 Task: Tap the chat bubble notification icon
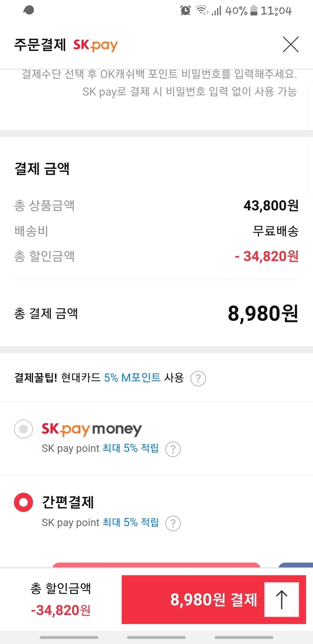tap(29, 10)
